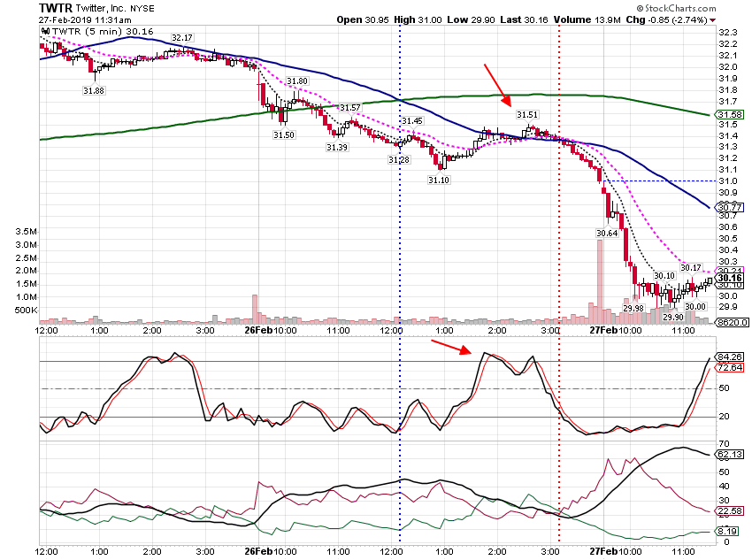The image size is (752, 560).
Task: Select the 500K volume axis label
Action: click(26, 311)
